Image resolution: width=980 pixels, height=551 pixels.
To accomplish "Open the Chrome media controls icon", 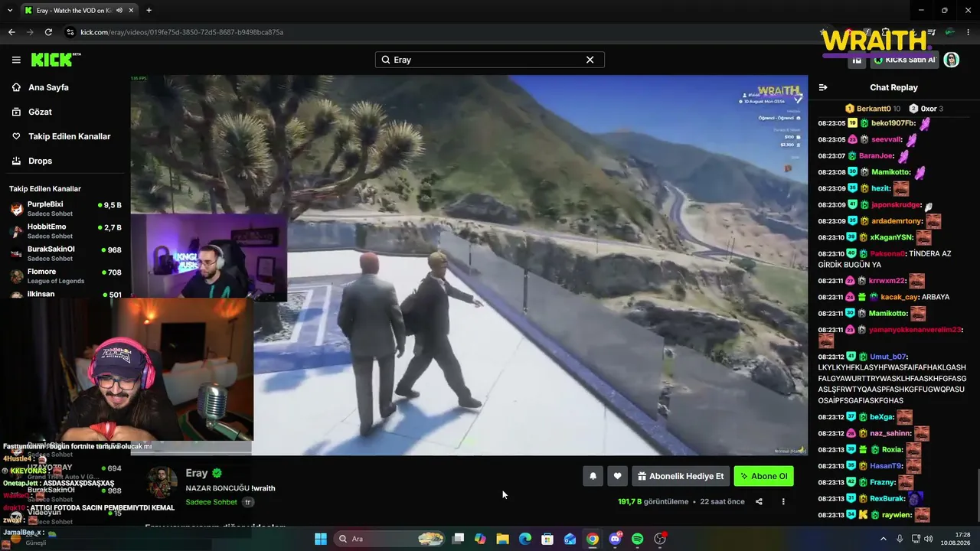I will [x=933, y=32].
